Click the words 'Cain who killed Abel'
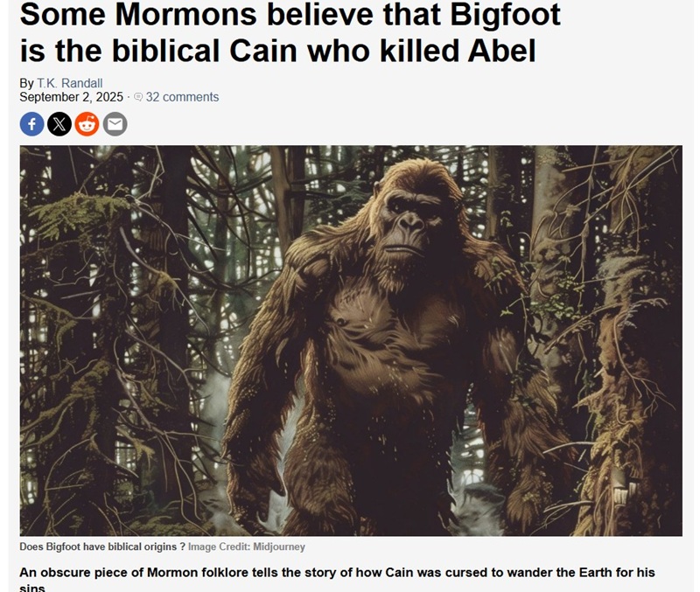The height and width of the screenshot is (592, 700). 382,51
